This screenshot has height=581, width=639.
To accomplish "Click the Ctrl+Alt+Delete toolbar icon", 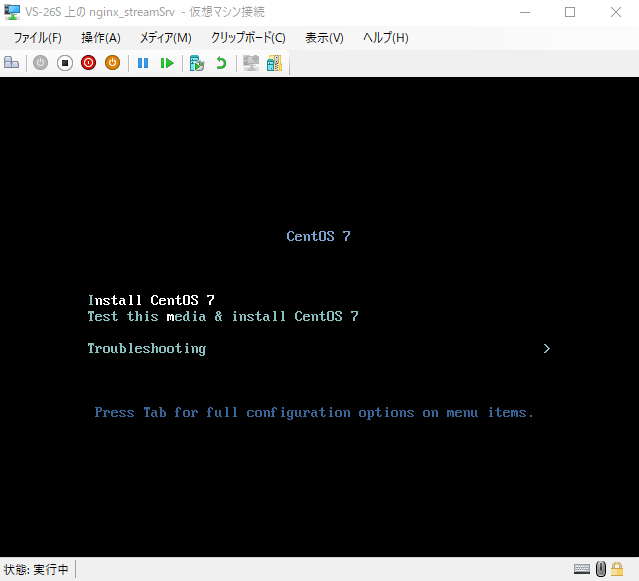I will [12, 63].
